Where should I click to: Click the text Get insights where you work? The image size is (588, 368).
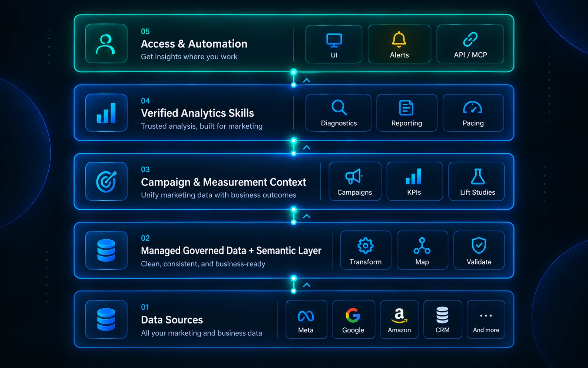189,57
